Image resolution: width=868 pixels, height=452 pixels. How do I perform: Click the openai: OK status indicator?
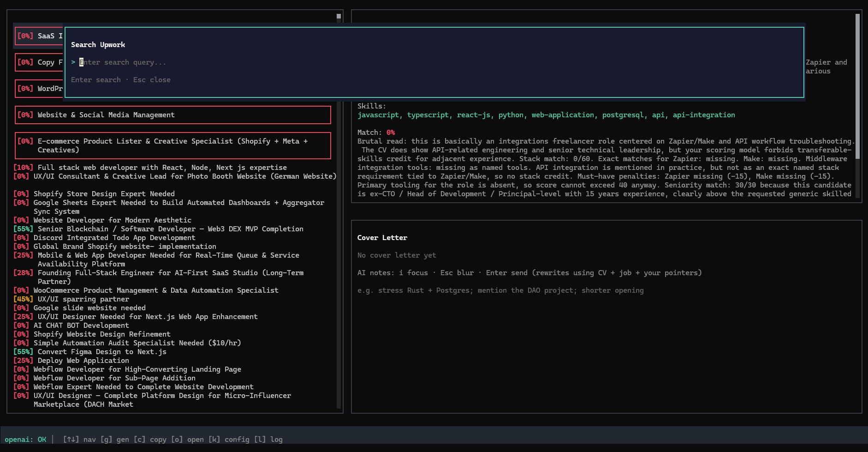tap(25, 440)
